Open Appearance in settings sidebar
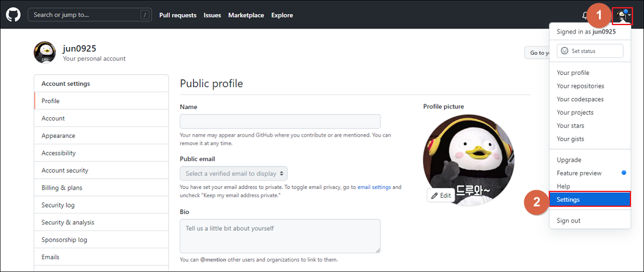Image resolution: width=644 pixels, height=272 pixels. click(x=101, y=135)
